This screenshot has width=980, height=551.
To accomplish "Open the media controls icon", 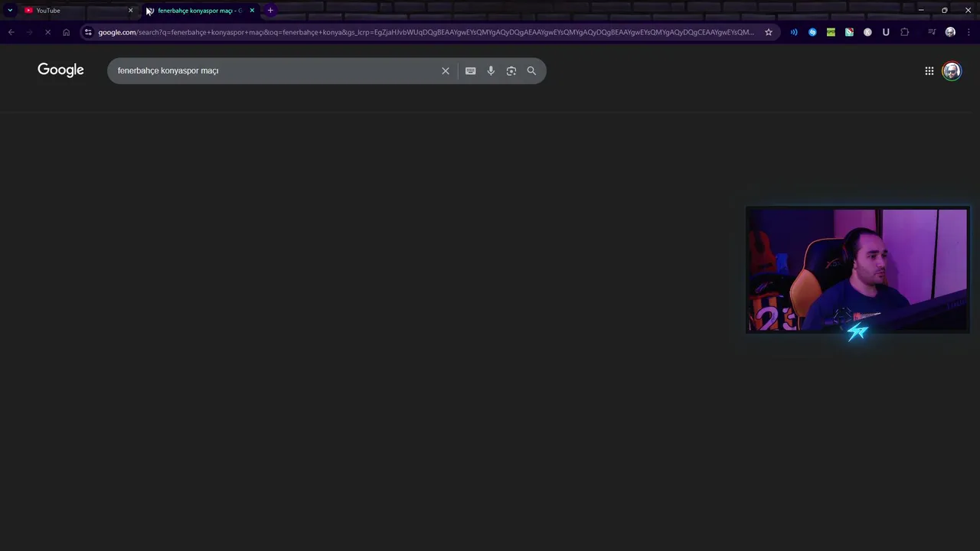I will (x=932, y=32).
